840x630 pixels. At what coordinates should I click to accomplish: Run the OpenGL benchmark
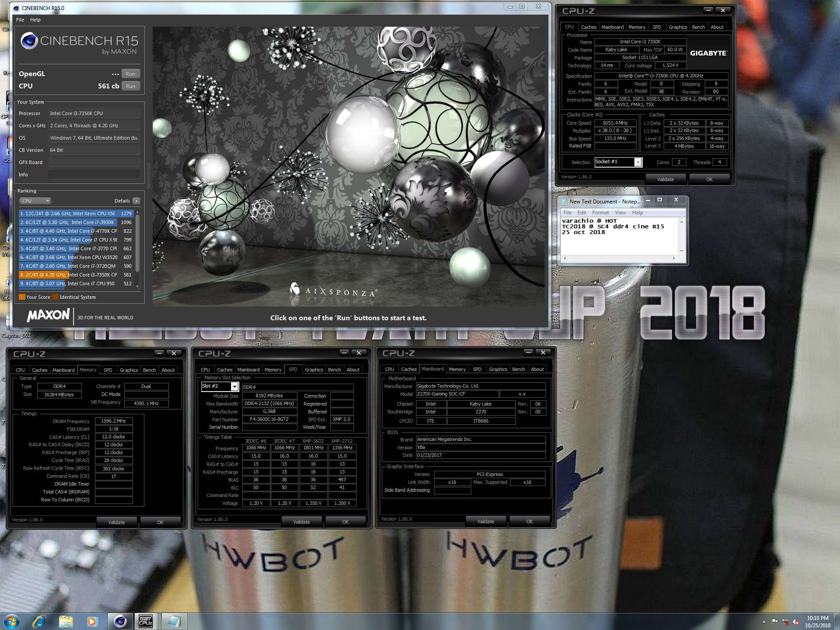[130, 74]
